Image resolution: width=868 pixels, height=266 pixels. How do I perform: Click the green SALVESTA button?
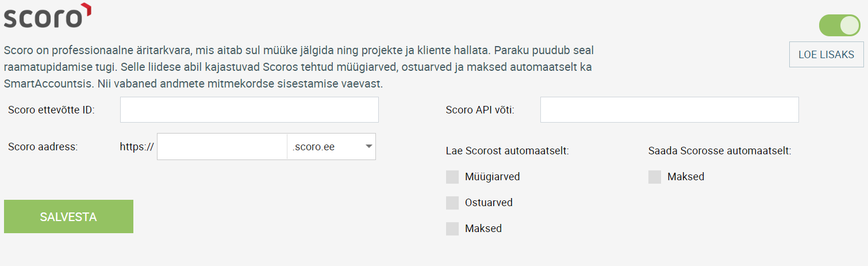(x=68, y=216)
